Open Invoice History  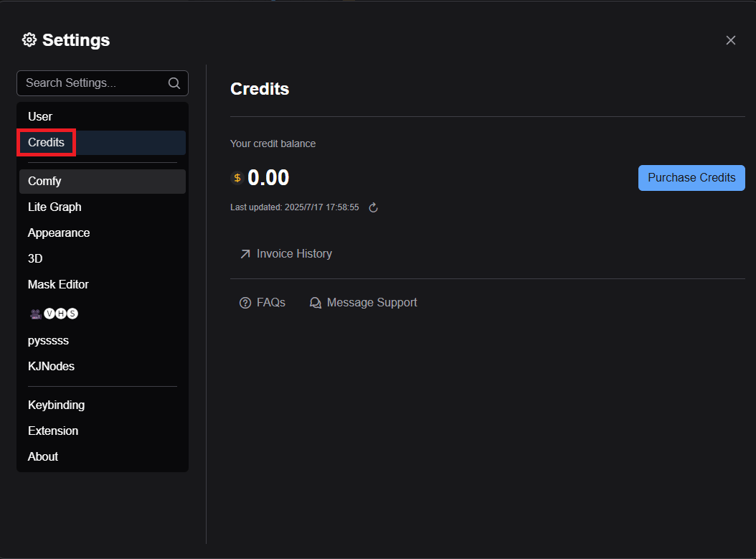[294, 253]
